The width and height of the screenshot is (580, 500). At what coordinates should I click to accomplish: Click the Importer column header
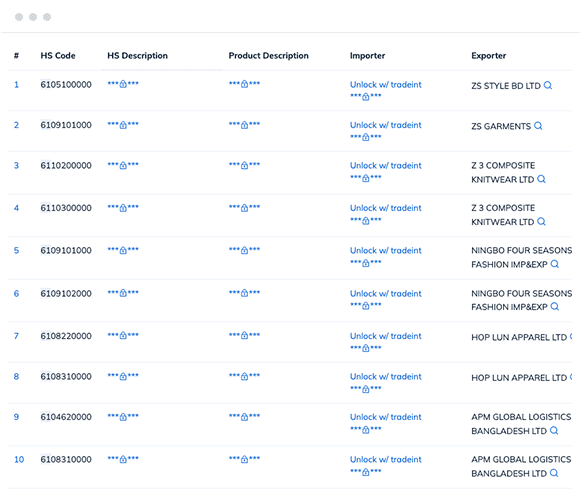[367, 55]
